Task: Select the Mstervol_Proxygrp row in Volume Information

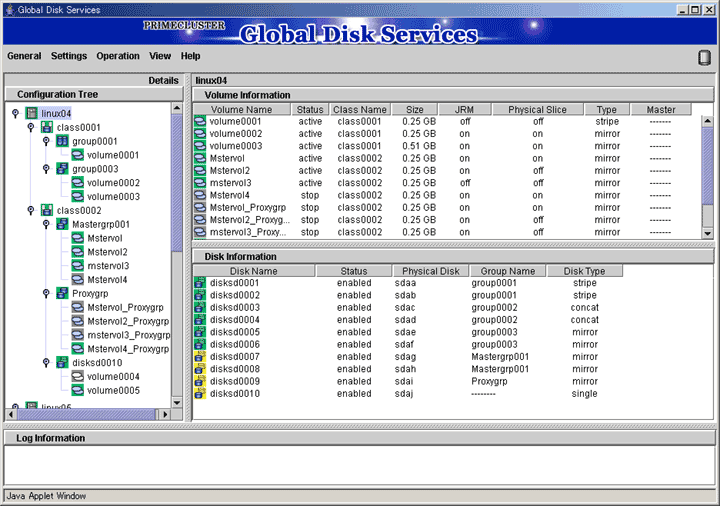Action: (447, 208)
